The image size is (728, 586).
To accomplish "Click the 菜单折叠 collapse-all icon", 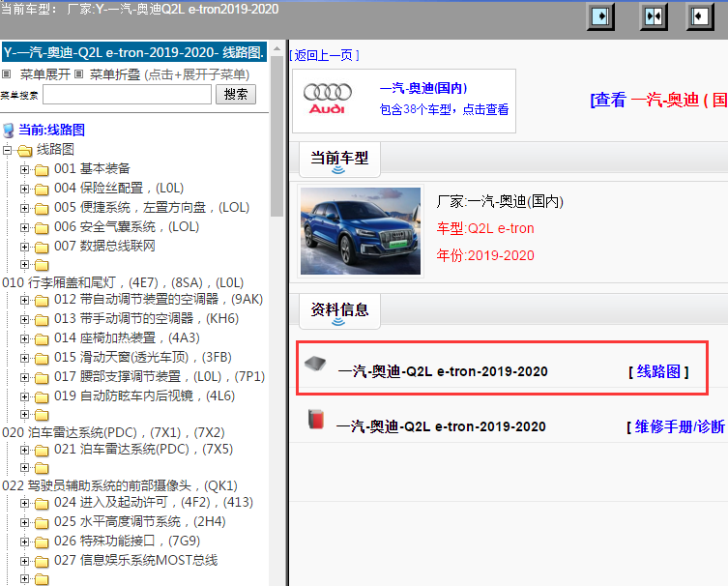I will coord(79,73).
